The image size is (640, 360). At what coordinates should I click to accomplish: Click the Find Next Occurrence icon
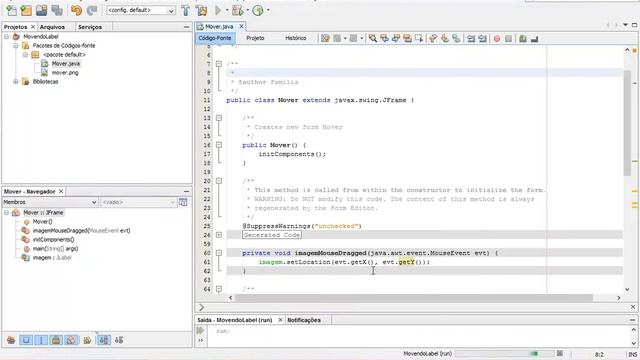click(396, 38)
